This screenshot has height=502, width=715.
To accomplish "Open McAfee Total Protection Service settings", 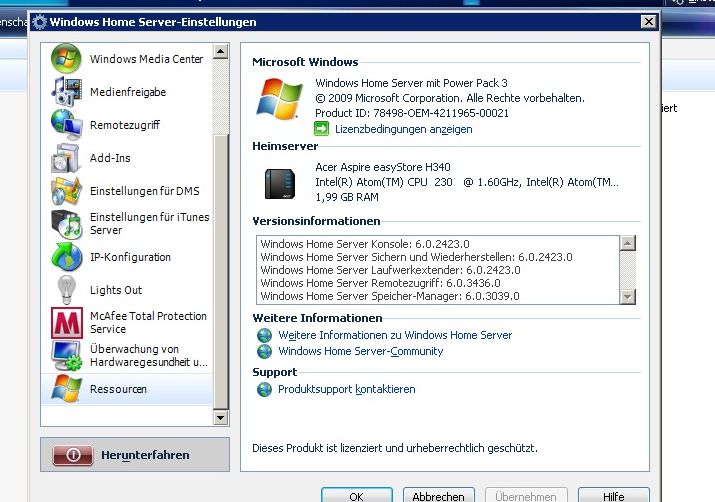I will pos(127,323).
